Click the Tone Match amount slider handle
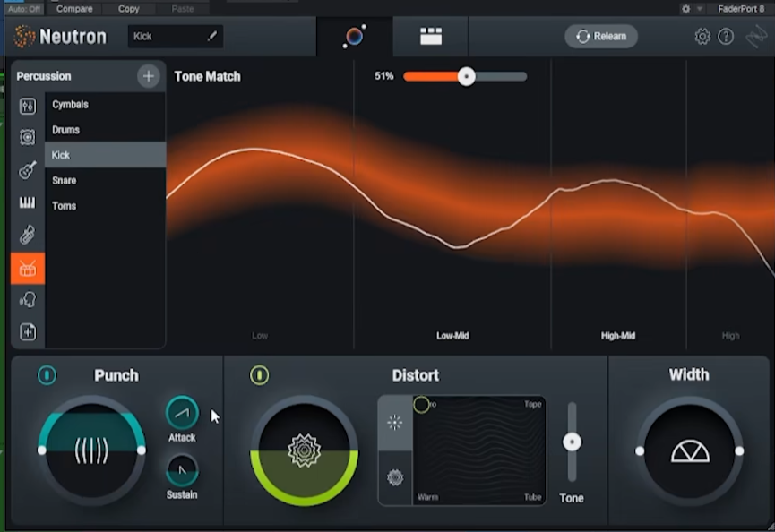Viewport: 775px width, 532px height. point(466,76)
